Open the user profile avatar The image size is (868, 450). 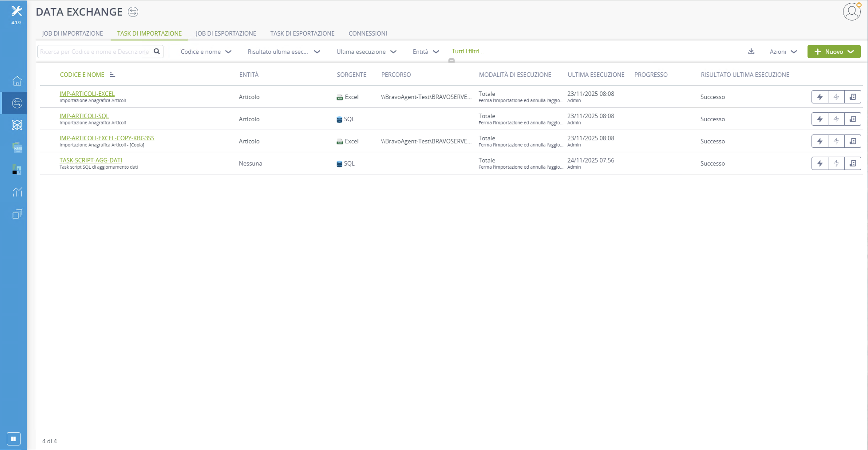coord(852,12)
